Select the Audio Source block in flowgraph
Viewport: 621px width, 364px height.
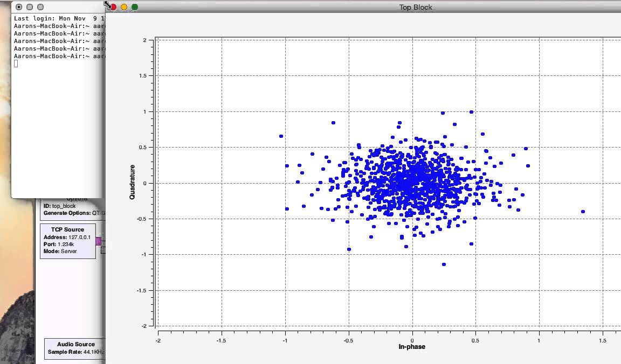75,348
